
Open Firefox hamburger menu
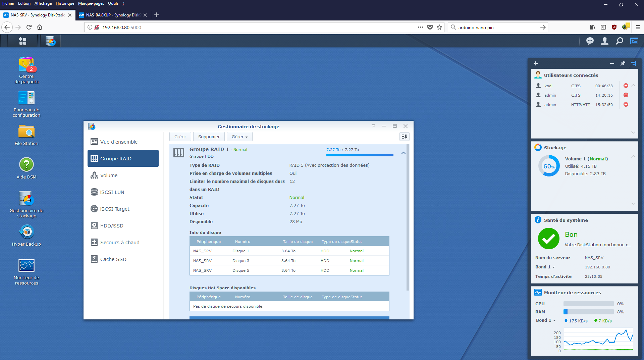tap(638, 27)
